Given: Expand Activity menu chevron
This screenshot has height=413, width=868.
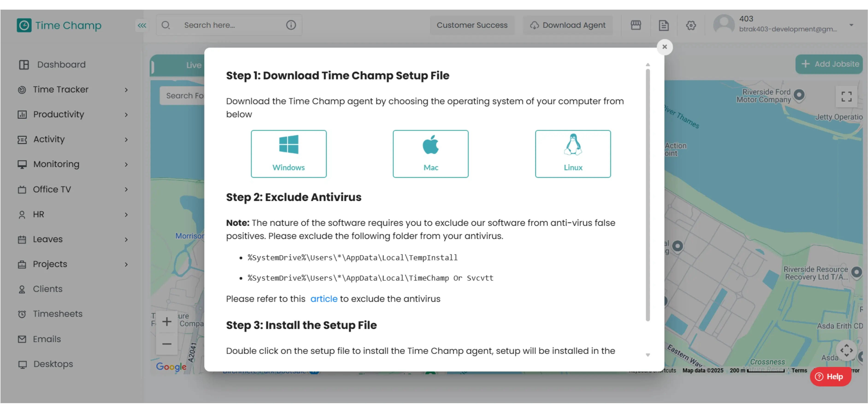Looking at the screenshot, I should tap(126, 140).
